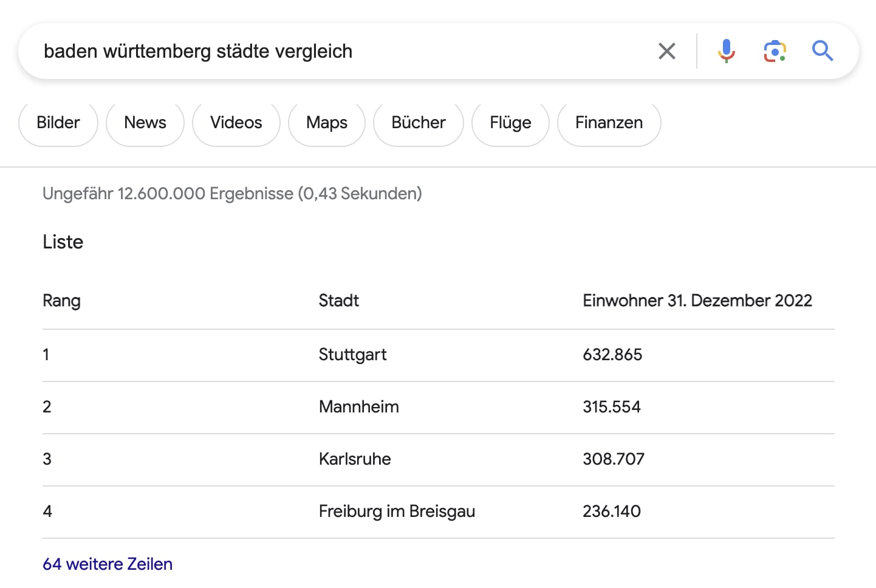The height and width of the screenshot is (588, 876).
Task: Open Google Lens image search
Action: tap(774, 51)
